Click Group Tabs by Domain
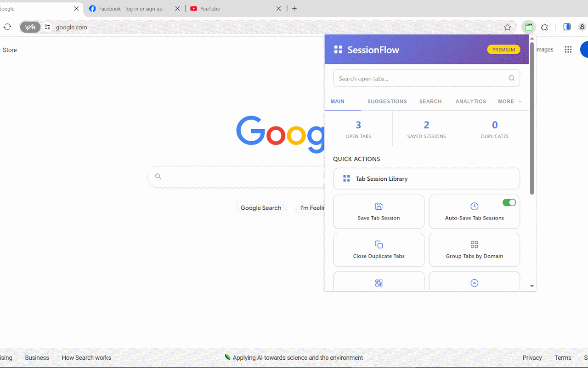 pyautogui.click(x=474, y=250)
